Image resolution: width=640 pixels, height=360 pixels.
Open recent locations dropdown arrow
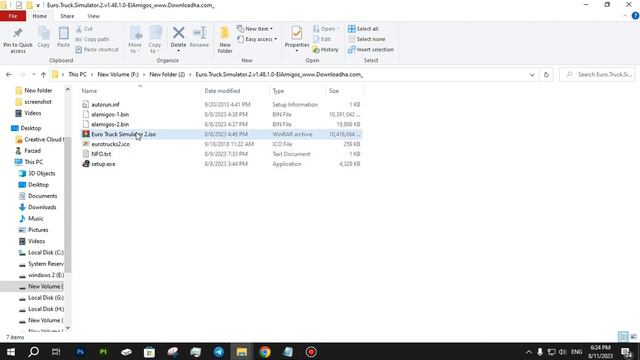pyautogui.click(x=33, y=75)
